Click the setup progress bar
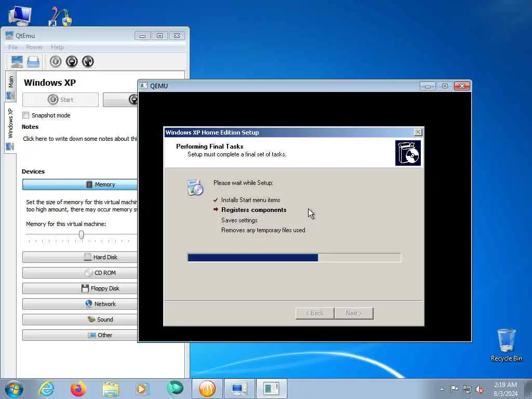This screenshot has height=399, width=532. point(294,258)
